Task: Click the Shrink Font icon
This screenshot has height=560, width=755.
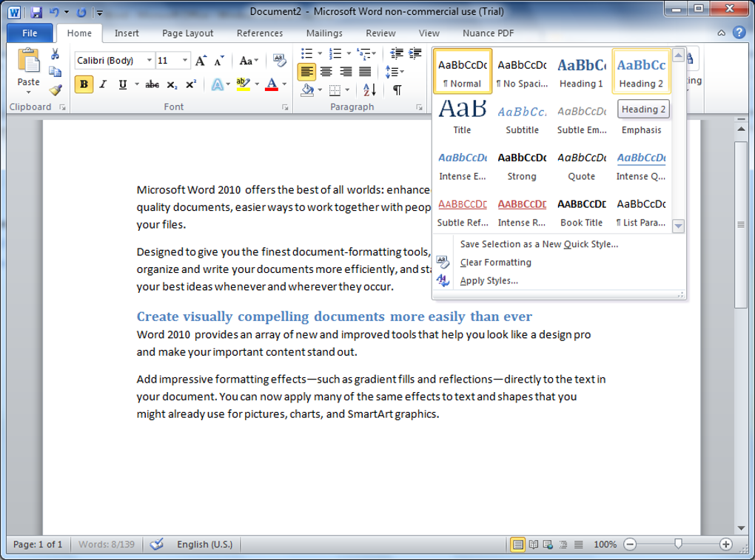Action: click(219, 61)
